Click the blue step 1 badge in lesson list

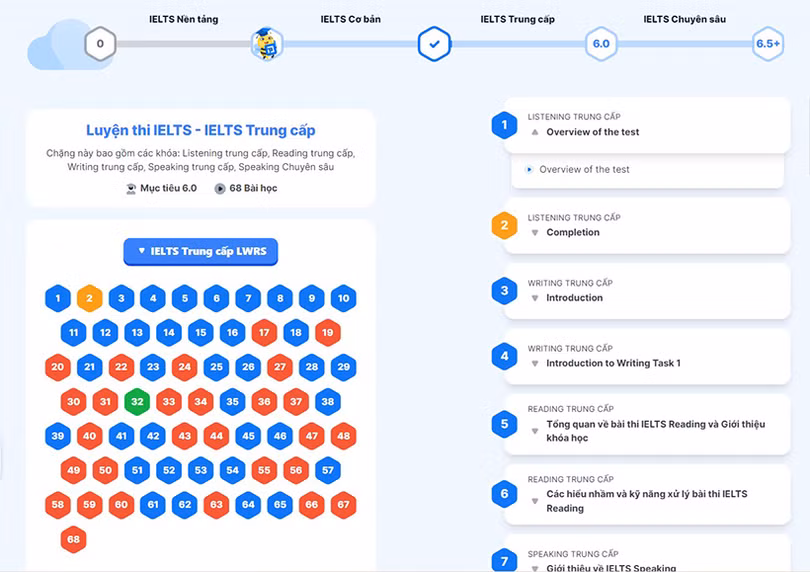tap(504, 125)
